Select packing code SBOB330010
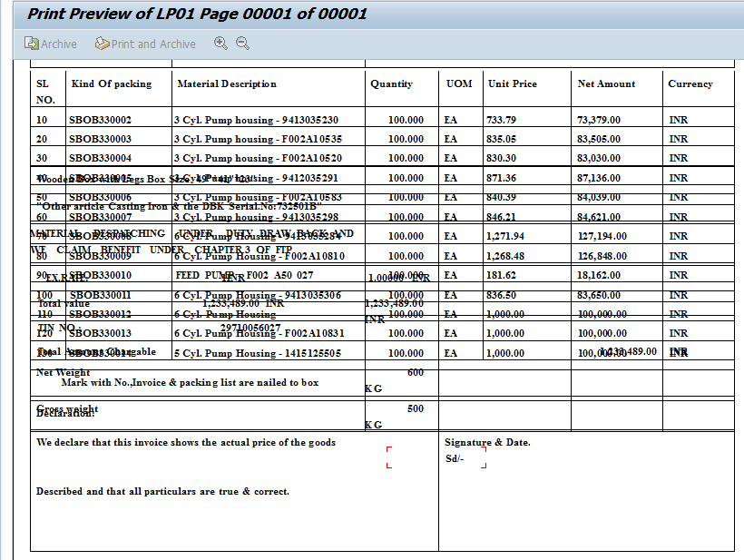This screenshot has width=744, height=560. pyautogui.click(x=100, y=275)
